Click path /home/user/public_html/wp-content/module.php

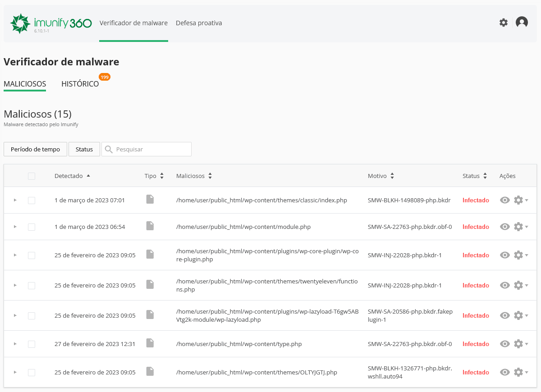click(x=243, y=227)
